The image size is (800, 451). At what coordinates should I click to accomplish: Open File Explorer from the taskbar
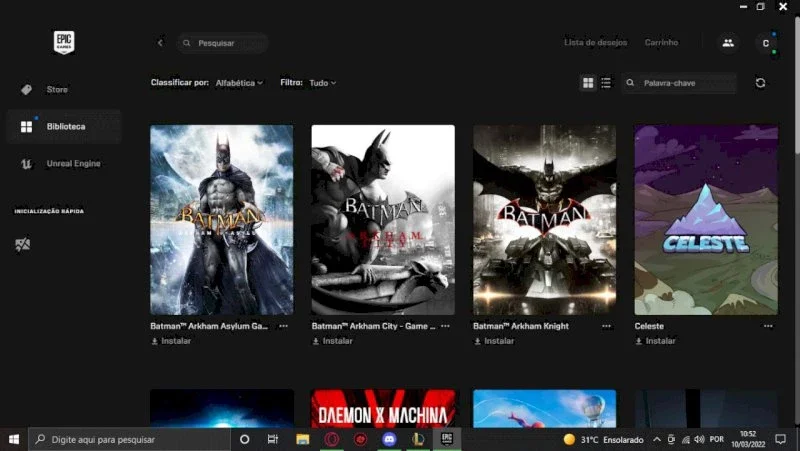303,439
